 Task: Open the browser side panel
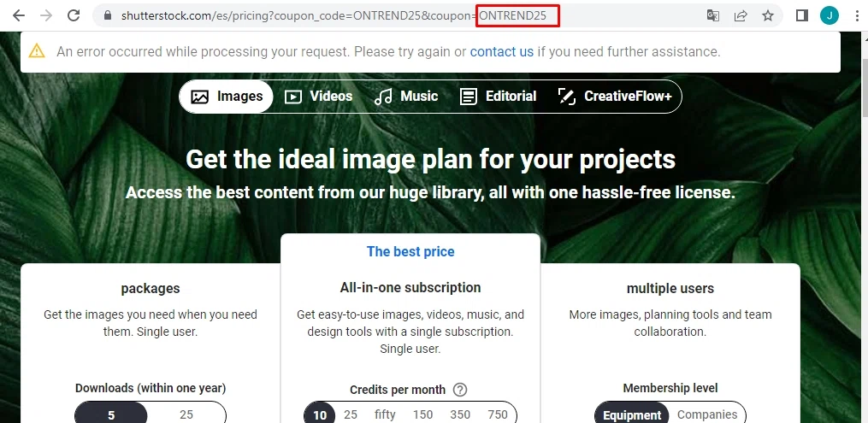coord(802,15)
